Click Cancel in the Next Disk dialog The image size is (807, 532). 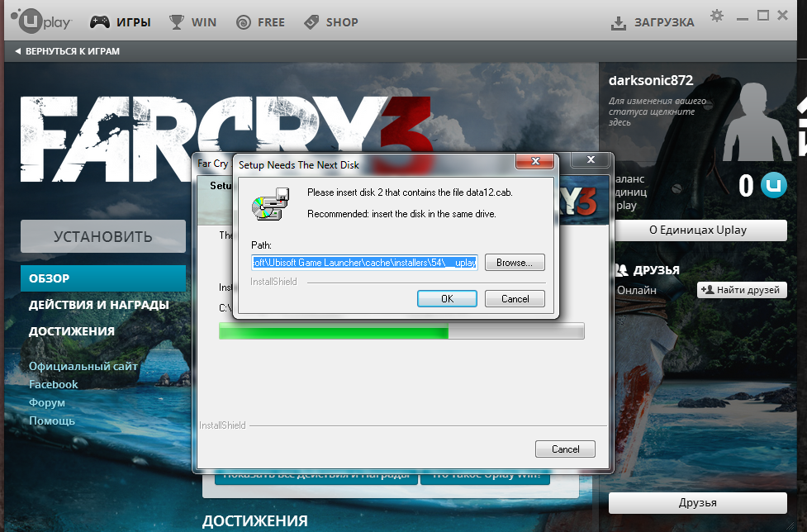point(515,299)
